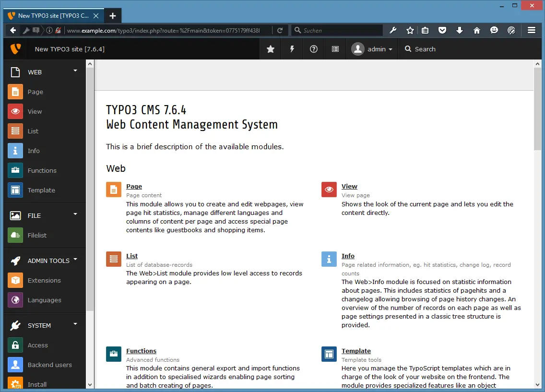Open the list icon menu beside admin
The height and width of the screenshot is (392, 545).
(x=335, y=49)
